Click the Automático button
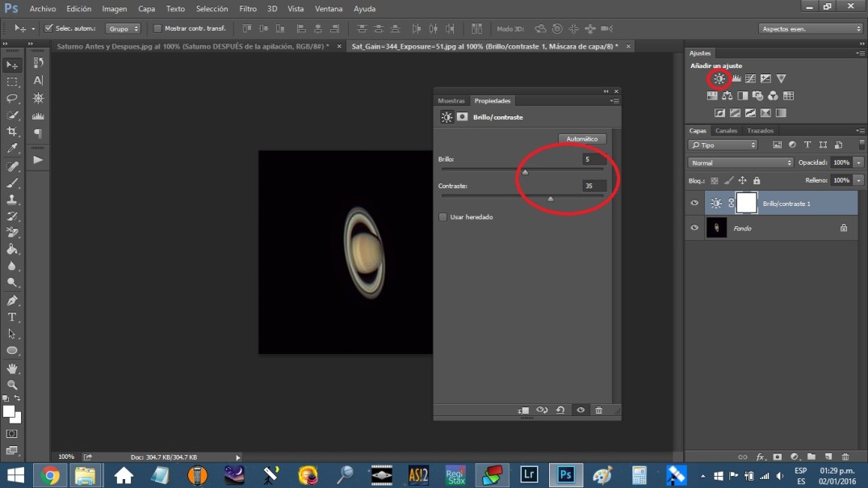The height and width of the screenshot is (488, 868). click(x=581, y=139)
